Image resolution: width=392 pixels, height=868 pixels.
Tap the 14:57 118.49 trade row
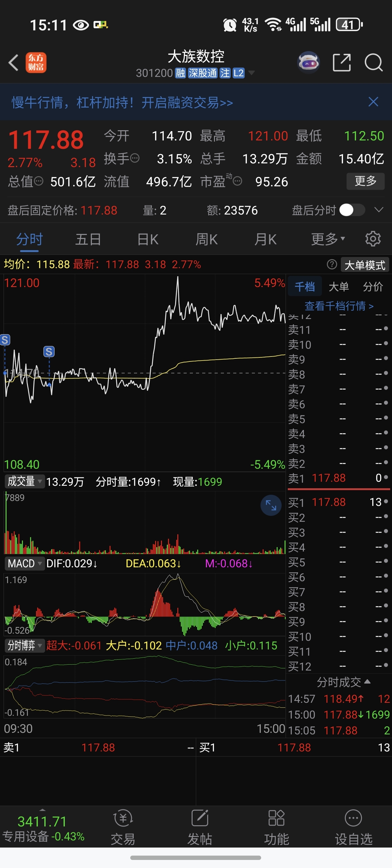coord(339,699)
